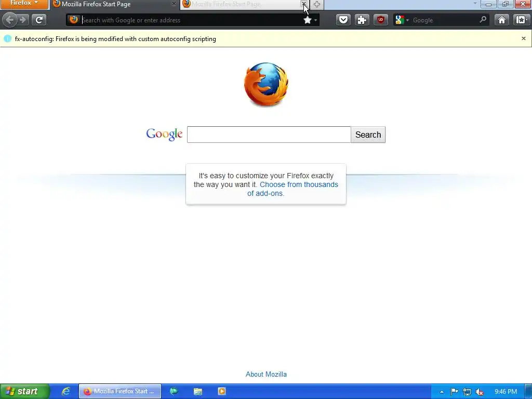Restore down the Firefox window
The width and height of the screenshot is (532, 399).
pos(505,4)
